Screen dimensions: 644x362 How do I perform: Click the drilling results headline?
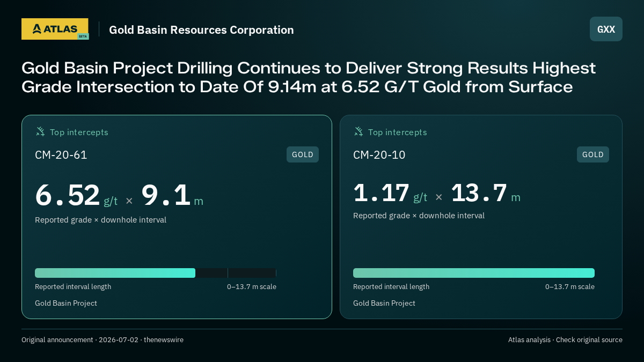(309, 77)
